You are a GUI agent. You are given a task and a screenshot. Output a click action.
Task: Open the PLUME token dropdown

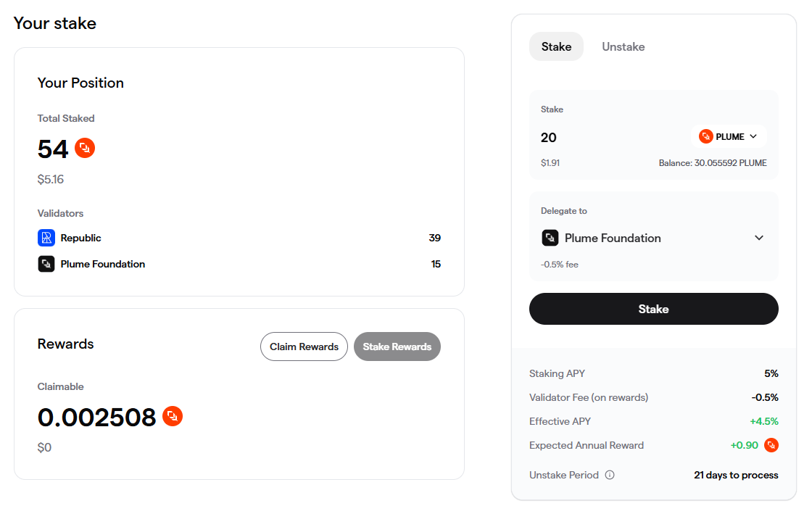729,136
